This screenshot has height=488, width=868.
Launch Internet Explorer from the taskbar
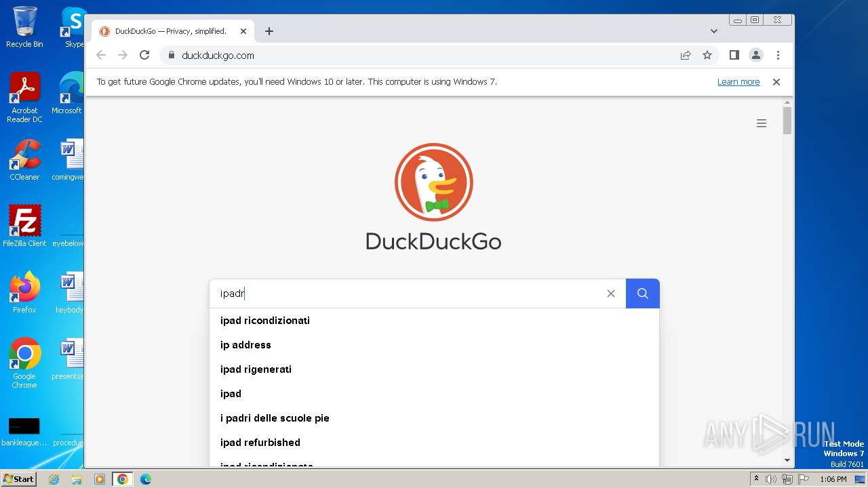(54, 479)
